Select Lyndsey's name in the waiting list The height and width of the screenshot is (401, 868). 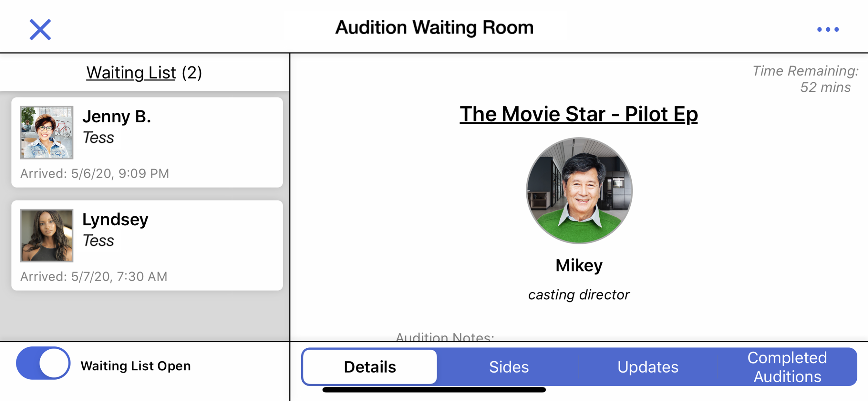click(115, 220)
